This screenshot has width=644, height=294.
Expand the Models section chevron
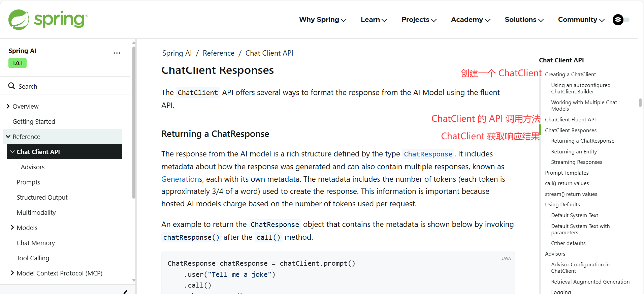[12, 228]
